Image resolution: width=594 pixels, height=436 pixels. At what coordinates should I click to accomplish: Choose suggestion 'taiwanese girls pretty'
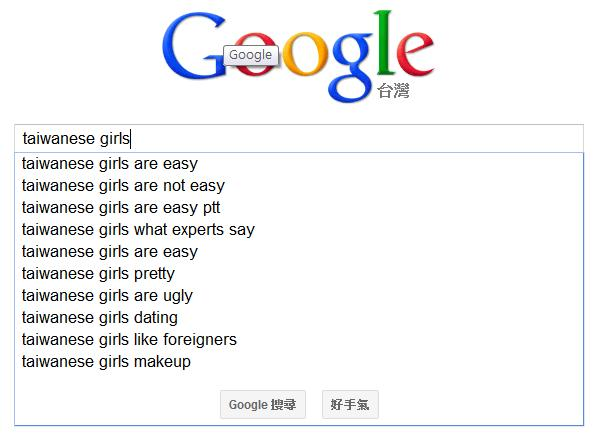point(299,273)
